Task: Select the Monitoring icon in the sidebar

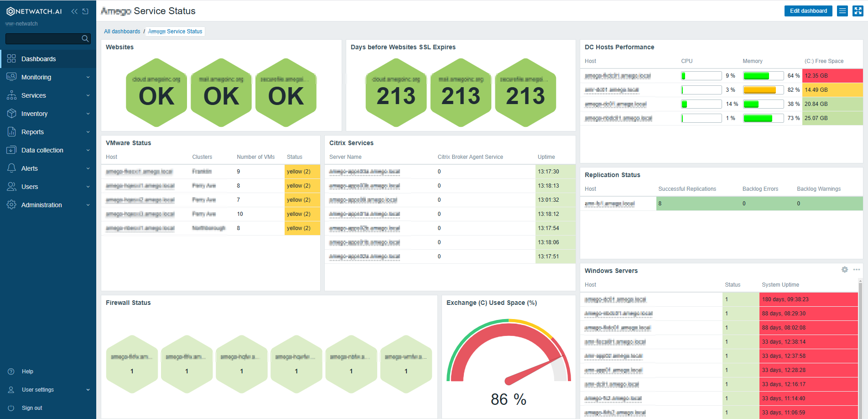Action: tap(11, 77)
